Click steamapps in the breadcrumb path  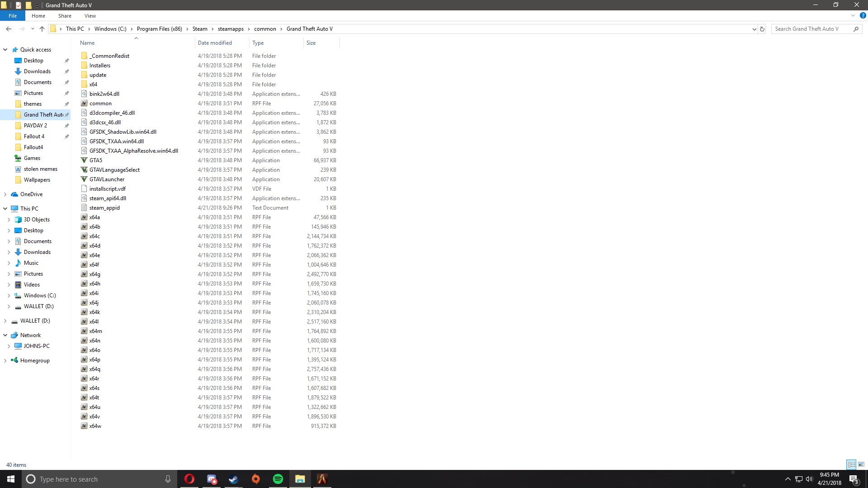point(231,29)
